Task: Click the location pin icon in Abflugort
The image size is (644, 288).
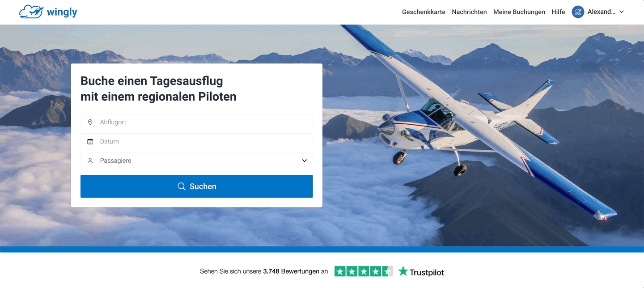Action: point(90,122)
